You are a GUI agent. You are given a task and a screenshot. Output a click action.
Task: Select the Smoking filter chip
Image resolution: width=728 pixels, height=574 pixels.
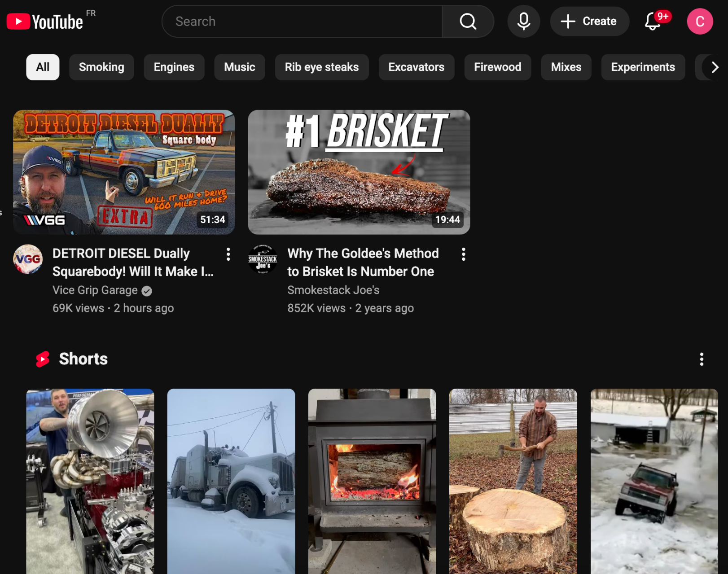[101, 67]
